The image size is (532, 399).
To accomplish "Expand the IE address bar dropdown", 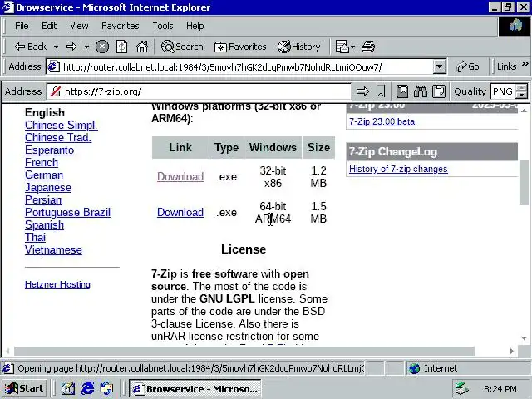I will point(440,66).
